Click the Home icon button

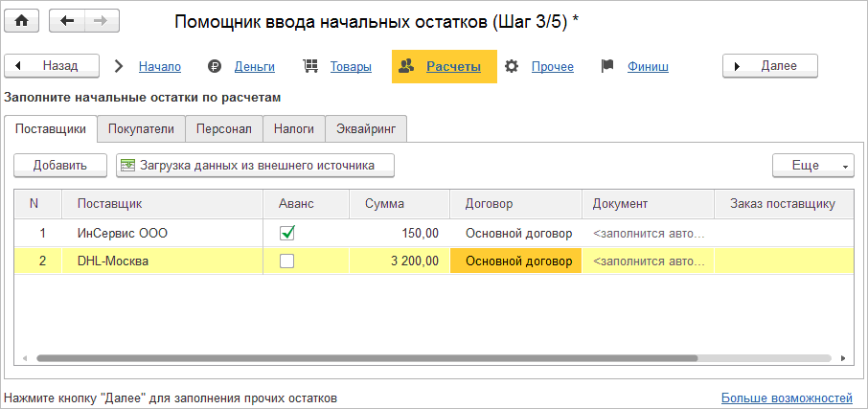[22, 21]
